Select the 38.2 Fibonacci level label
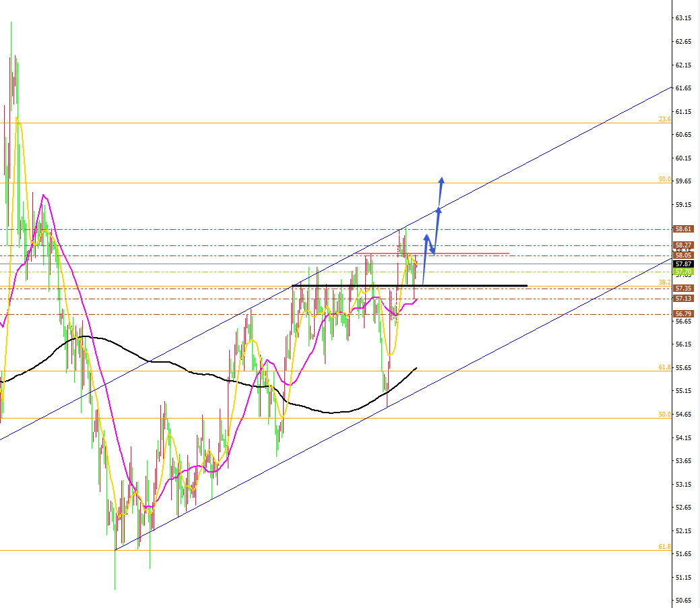 click(664, 282)
